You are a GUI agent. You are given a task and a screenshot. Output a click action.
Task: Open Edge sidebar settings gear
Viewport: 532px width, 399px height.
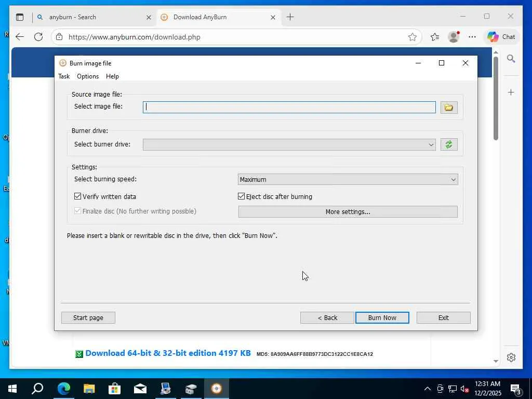511,357
